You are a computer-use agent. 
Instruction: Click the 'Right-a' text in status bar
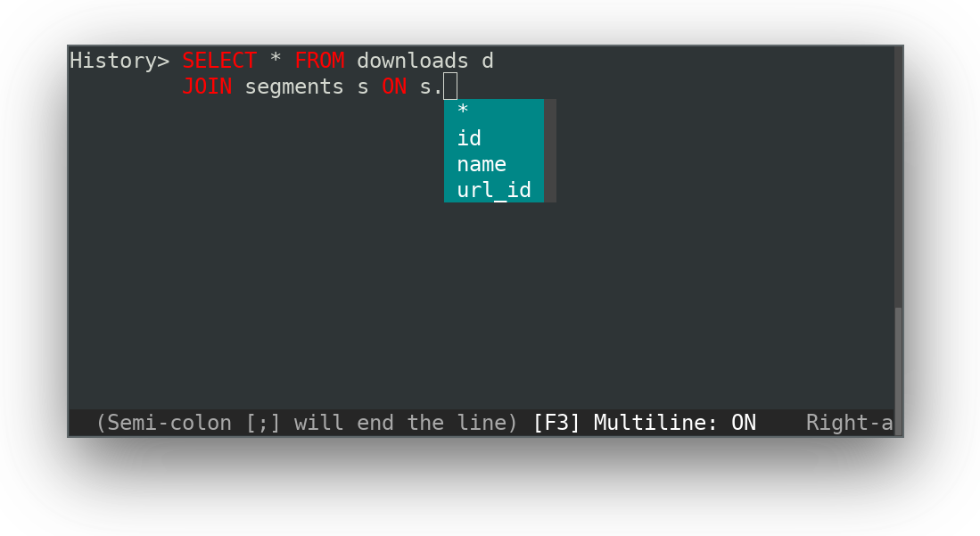[850, 423]
